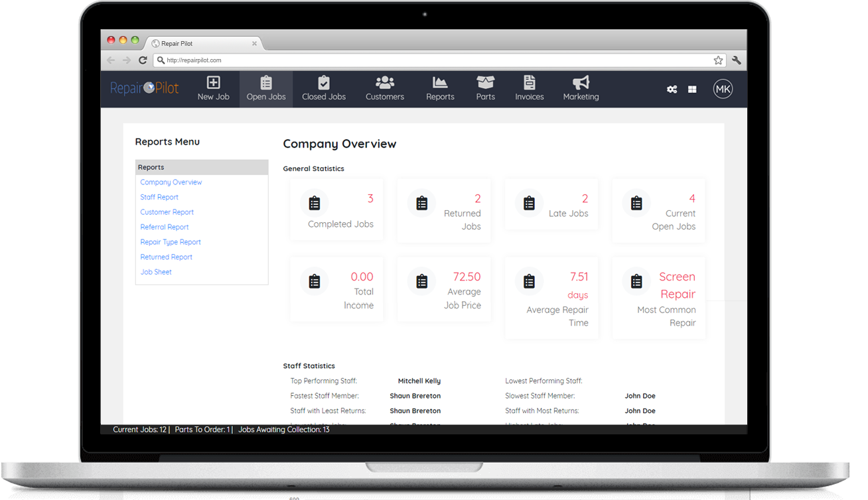The width and height of the screenshot is (868, 500).
Task: Click Jobs Awaiting Collection: 13 status entry
Action: coord(284,430)
